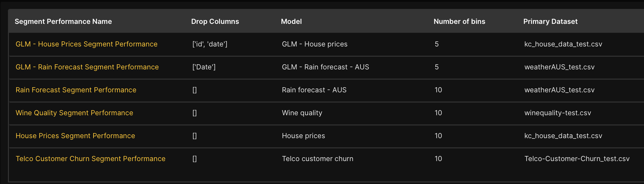644x184 pixels.
Task: Sort by Number of bins header
Action: coord(459,21)
